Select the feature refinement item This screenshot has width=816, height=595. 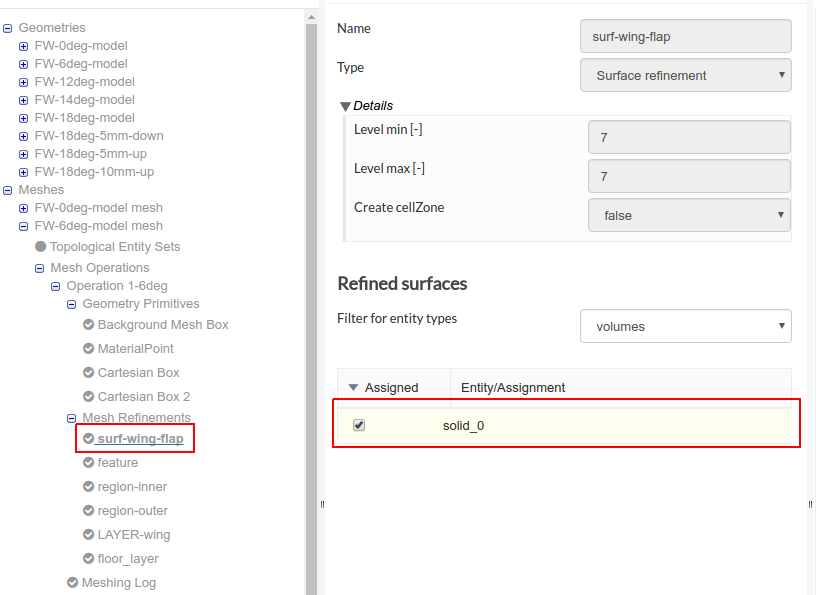click(x=118, y=463)
